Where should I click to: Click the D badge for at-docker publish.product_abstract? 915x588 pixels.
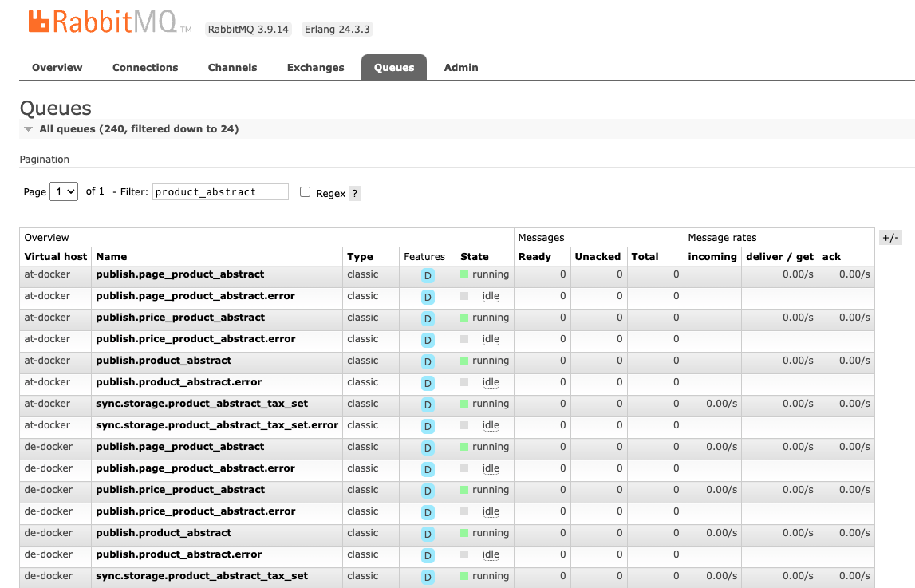[x=428, y=361]
